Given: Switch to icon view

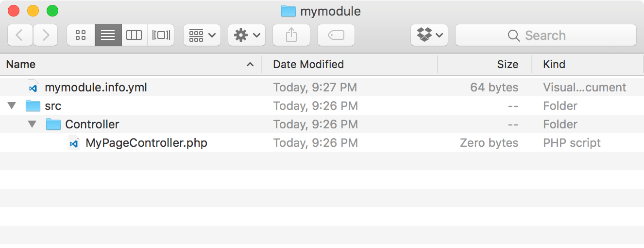Looking at the screenshot, I should point(81,35).
